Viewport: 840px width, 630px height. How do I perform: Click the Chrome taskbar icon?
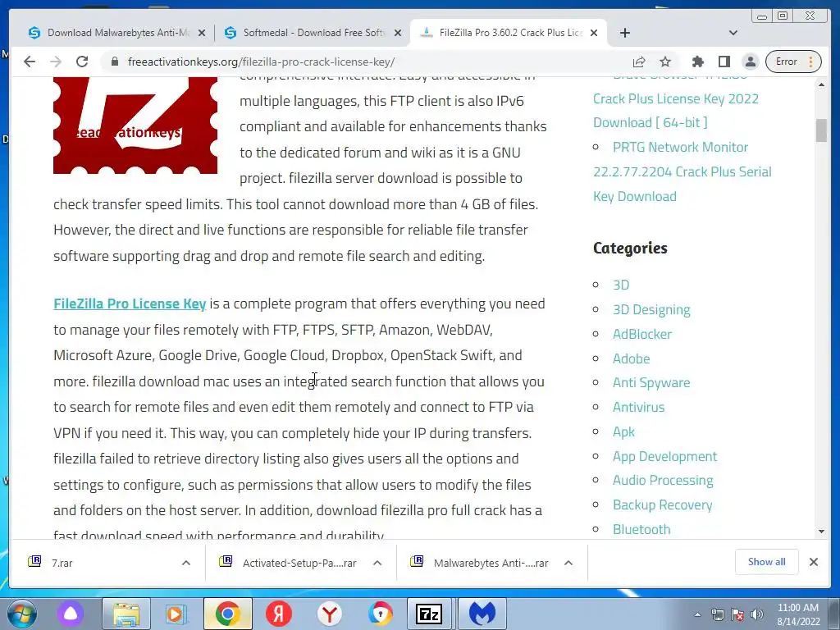tap(228, 614)
